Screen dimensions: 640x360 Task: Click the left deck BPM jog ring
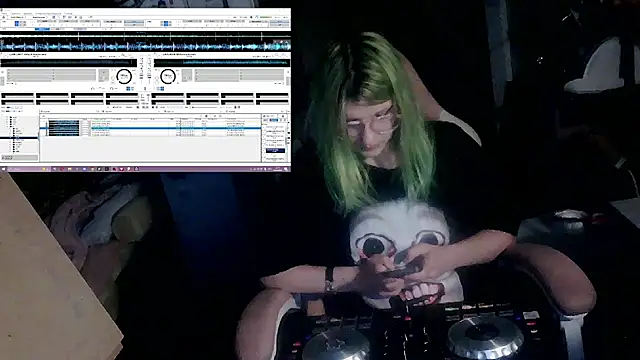[x=124, y=76]
